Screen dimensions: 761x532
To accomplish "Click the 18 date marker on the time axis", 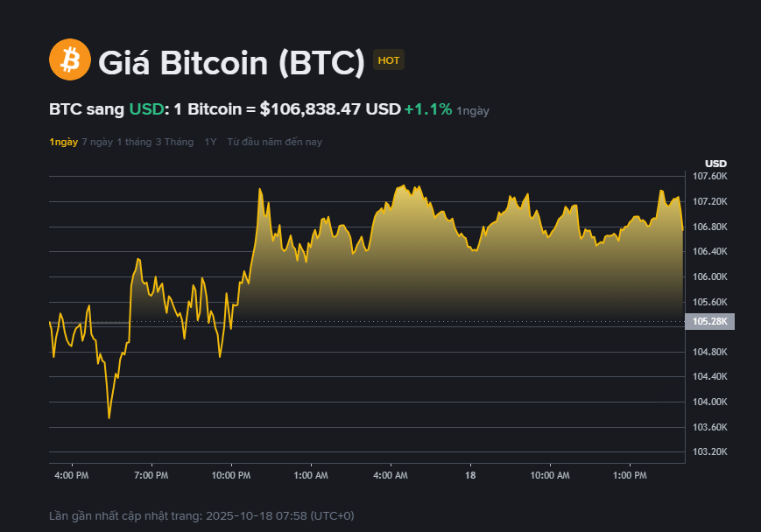I will [x=470, y=475].
